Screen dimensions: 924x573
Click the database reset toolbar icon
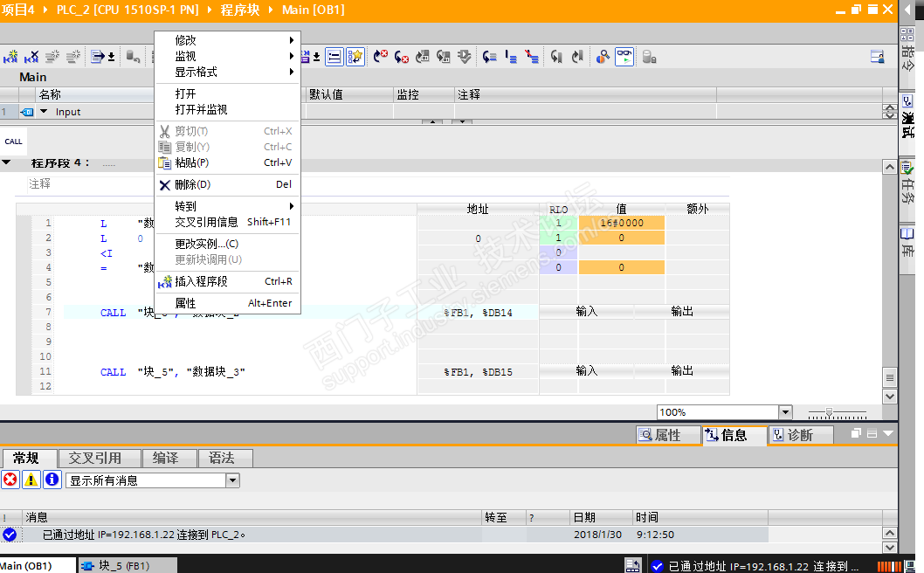[133, 57]
